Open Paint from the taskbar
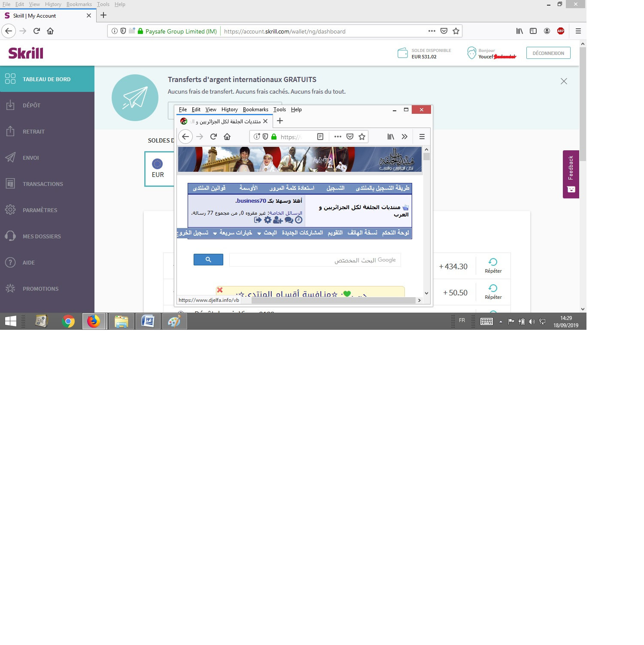644x645 pixels. (174, 321)
